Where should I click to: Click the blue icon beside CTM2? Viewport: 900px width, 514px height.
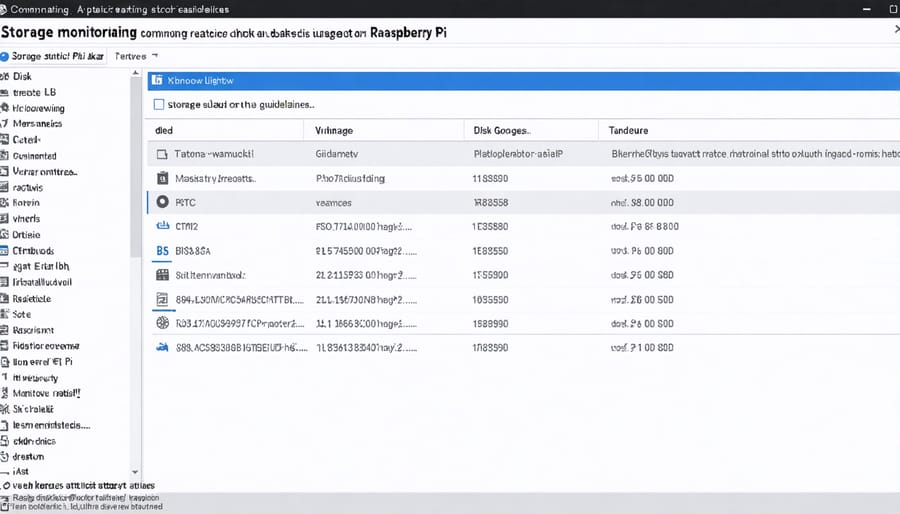pyautogui.click(x=162, y=226)
